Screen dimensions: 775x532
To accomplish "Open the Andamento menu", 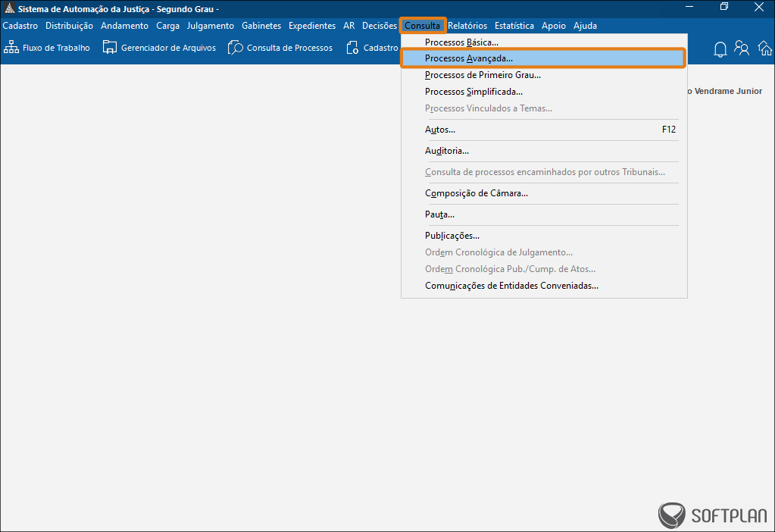I will pos(124,26).
